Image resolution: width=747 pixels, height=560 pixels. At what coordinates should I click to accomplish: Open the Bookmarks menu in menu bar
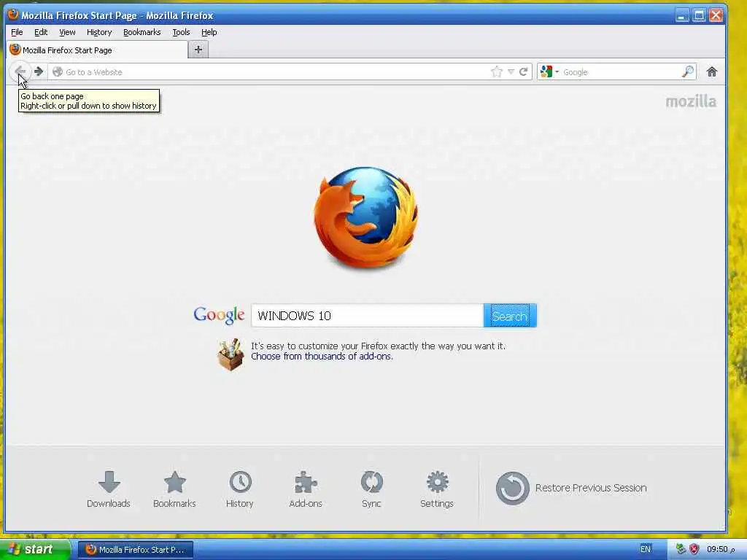tap(142, 32)
